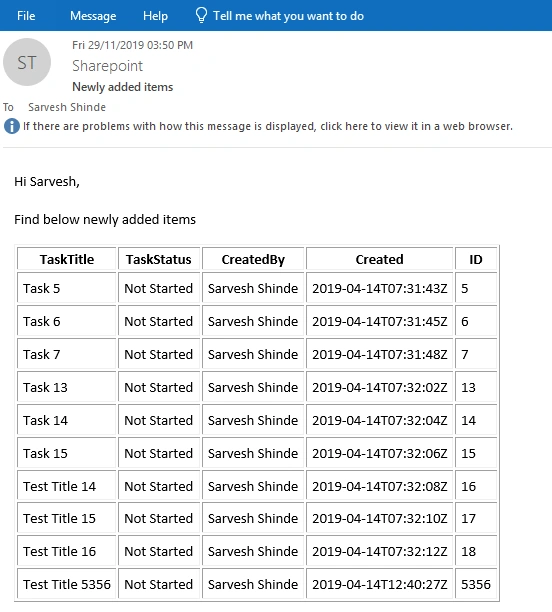The height and width of the screenshot is (612, 552).
Task: Click the ID column header
Action: [x=476, y=259]
